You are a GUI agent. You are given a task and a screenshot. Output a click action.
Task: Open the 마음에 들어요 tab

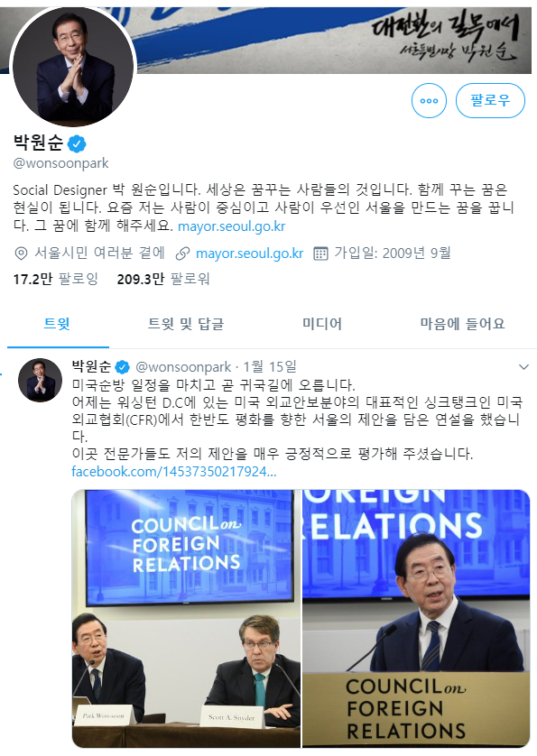(462, 324)
